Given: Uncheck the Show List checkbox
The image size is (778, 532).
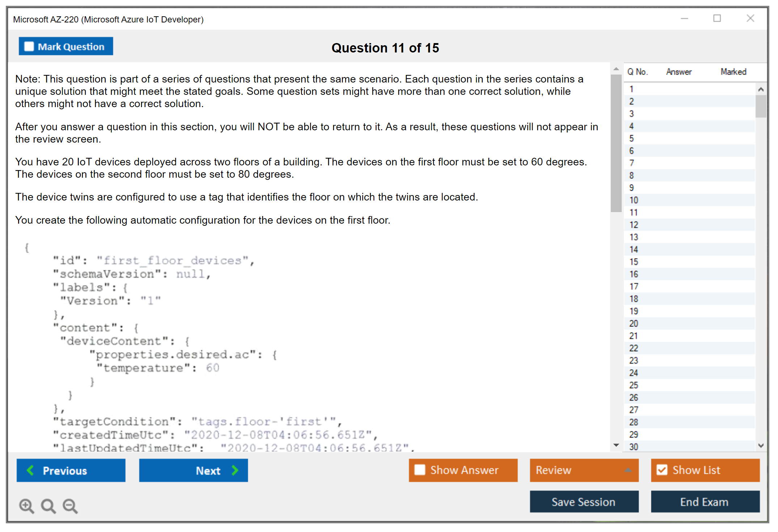Looking at the screenshot, I should [x=662, y=470].
